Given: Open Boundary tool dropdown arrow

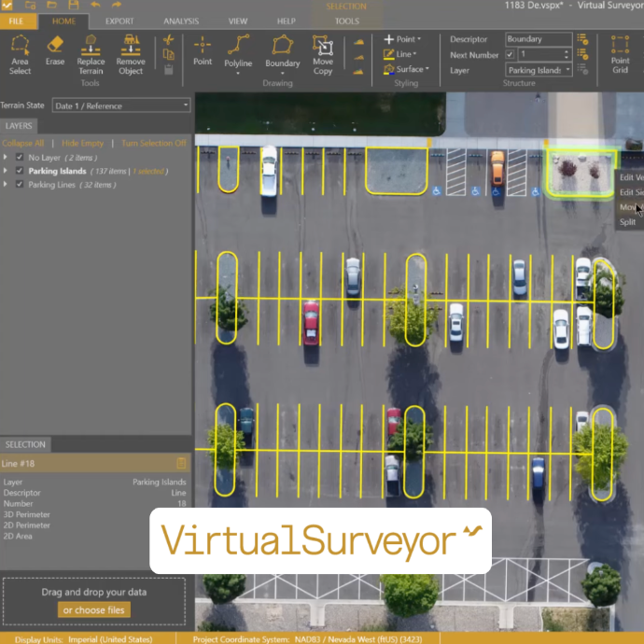Looking at the screenshot, I should [x=282, y=74].
